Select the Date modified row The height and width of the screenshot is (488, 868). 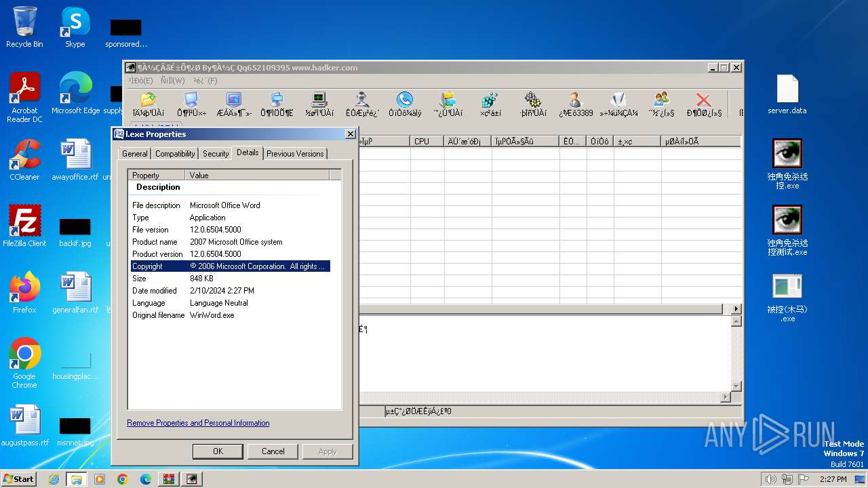[x=231, y=291]
